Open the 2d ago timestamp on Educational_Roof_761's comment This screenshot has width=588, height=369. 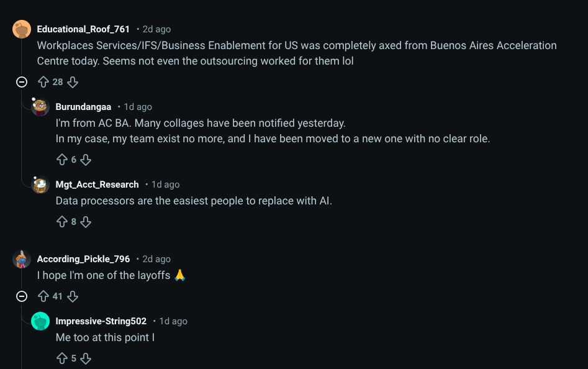[156, 29]
